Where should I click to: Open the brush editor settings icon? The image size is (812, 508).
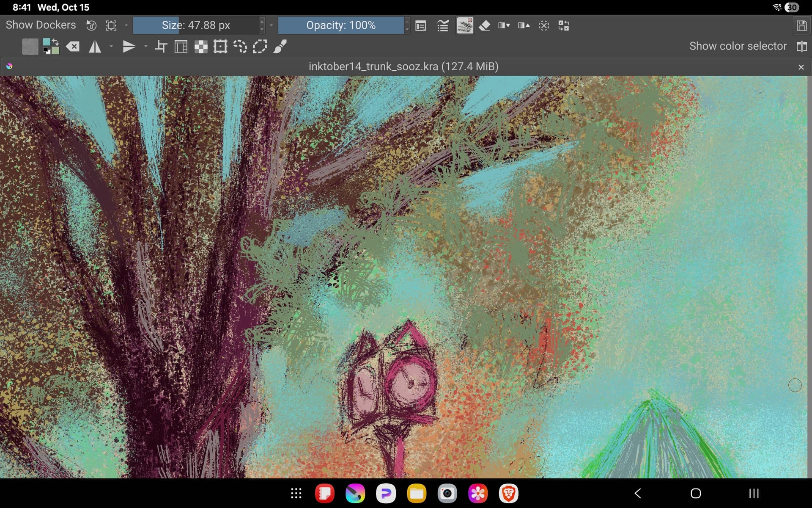pos(421,26)
